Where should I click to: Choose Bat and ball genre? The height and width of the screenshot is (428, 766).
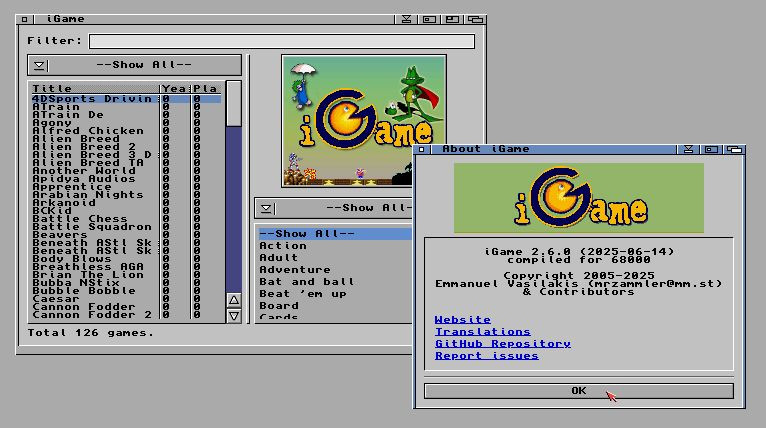pos(335,281)
